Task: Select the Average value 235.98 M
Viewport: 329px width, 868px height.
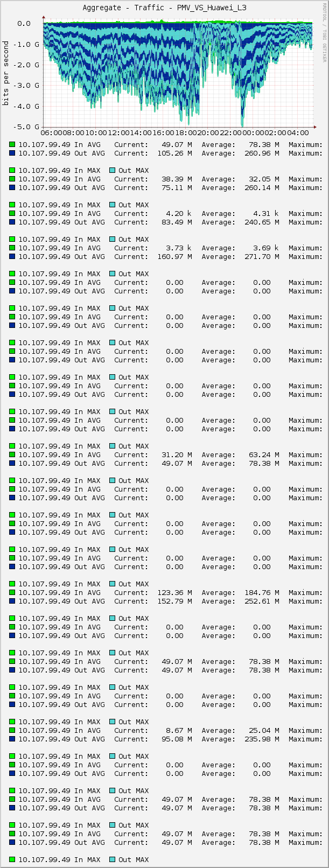Action: coord(262,739)
